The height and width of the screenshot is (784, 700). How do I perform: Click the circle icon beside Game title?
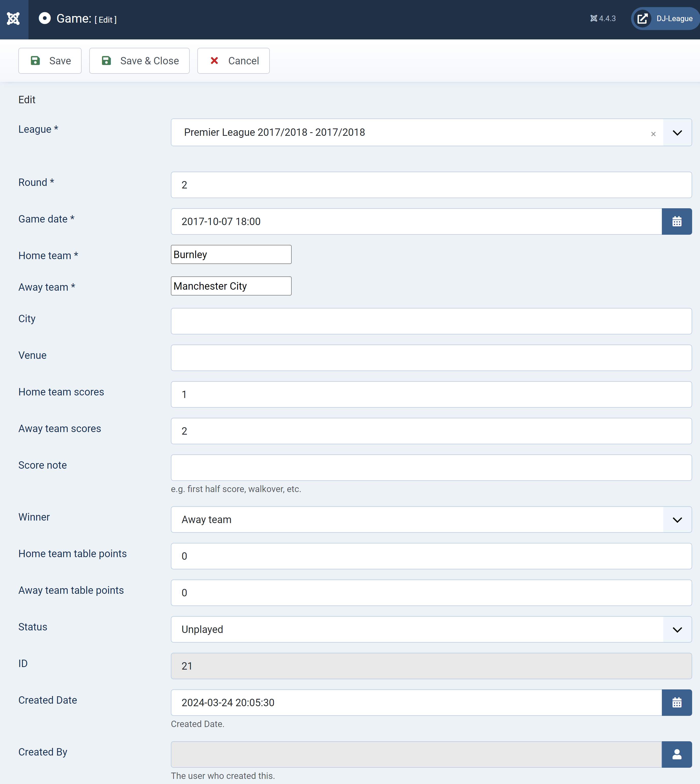44,19
